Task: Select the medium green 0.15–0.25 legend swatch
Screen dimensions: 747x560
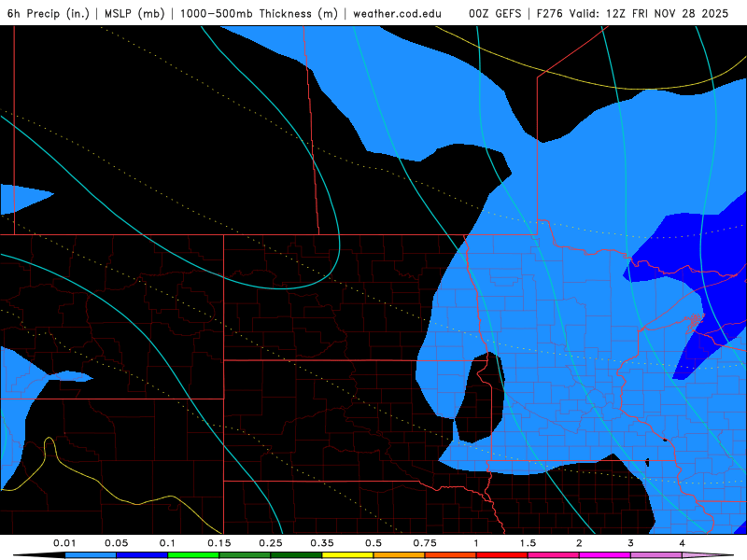Action: (x=245, y=555)
